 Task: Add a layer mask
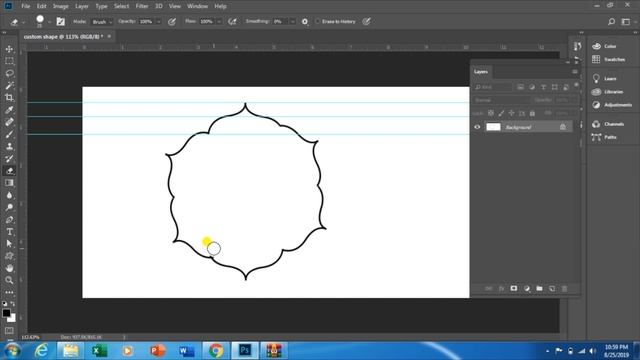[514, 289]
